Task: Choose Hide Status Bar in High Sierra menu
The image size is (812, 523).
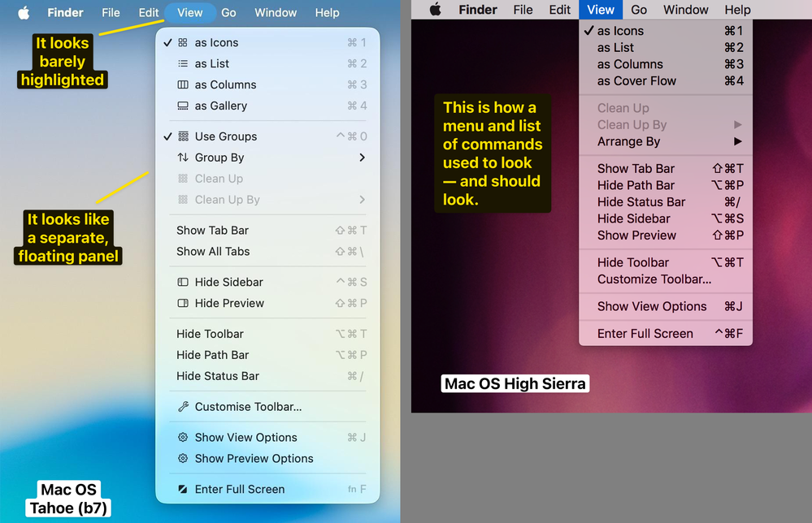Action: pyautogui.click(x=666, y=201)
